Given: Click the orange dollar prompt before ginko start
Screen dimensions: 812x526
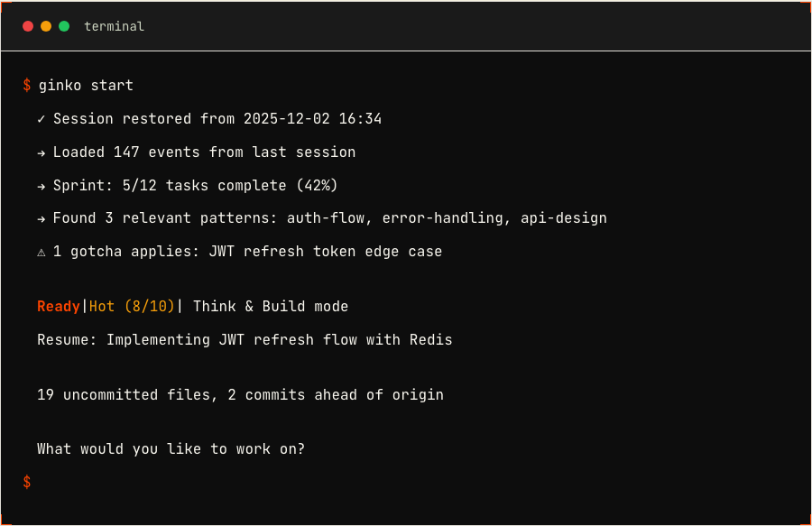Looking at the screenshot, I should click(27, 86).
